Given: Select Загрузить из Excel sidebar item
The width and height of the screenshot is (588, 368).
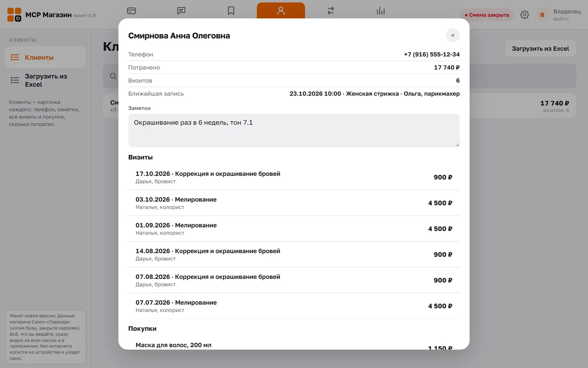Looking at the screenshot, I should click(46, 80).
